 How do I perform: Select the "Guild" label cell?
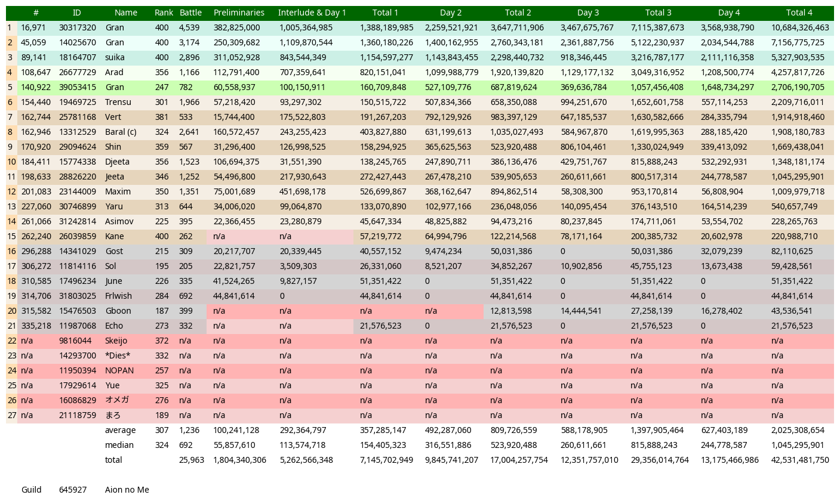pos(31,490)
